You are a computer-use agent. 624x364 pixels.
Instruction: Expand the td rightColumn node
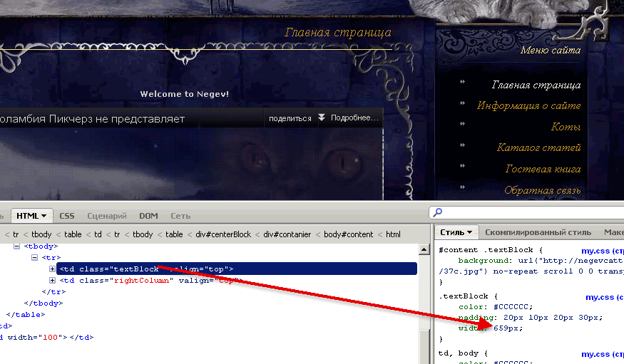point(52,281)
